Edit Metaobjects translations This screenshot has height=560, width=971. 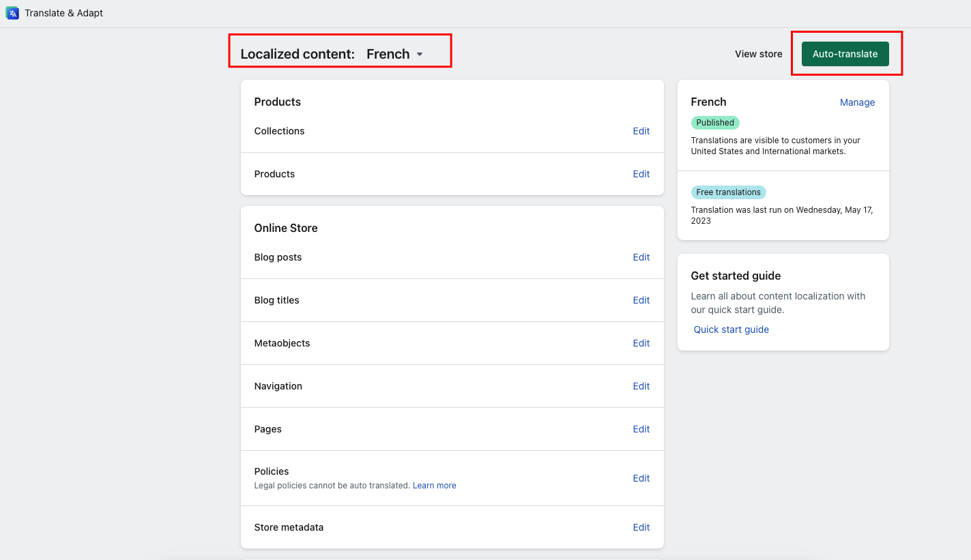641,343
